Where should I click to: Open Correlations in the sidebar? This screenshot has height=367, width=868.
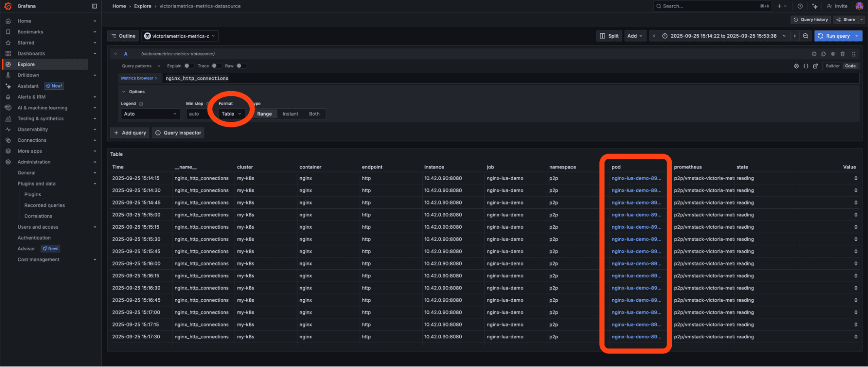38,216
